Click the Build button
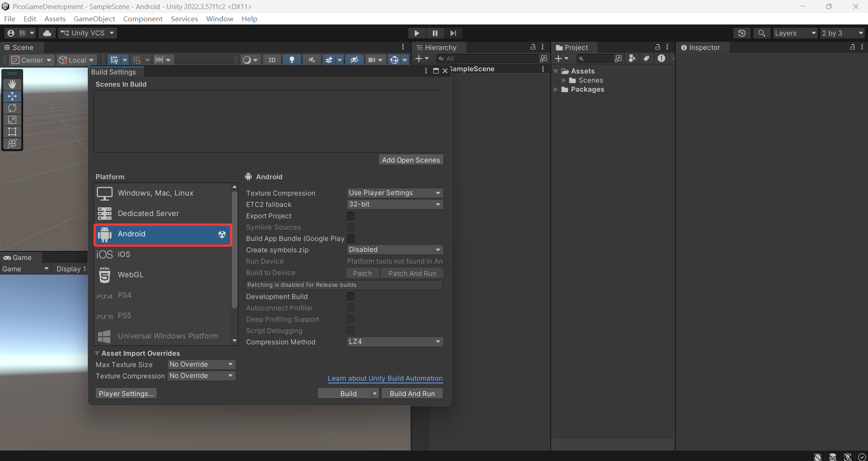 pos(348,394)
